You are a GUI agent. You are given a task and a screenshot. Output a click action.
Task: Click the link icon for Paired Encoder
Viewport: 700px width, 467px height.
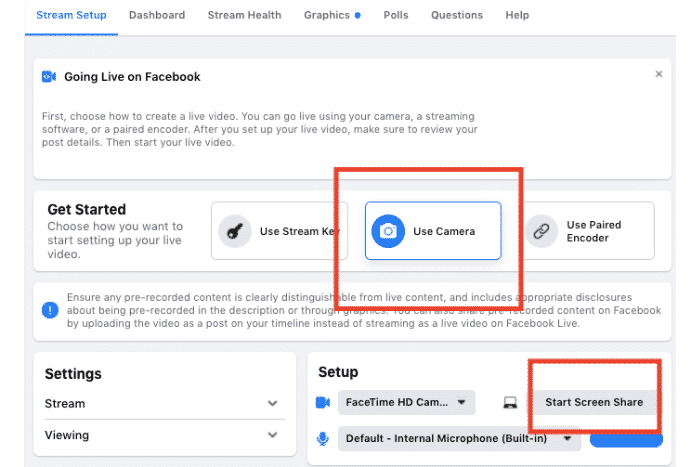point(541,231)
